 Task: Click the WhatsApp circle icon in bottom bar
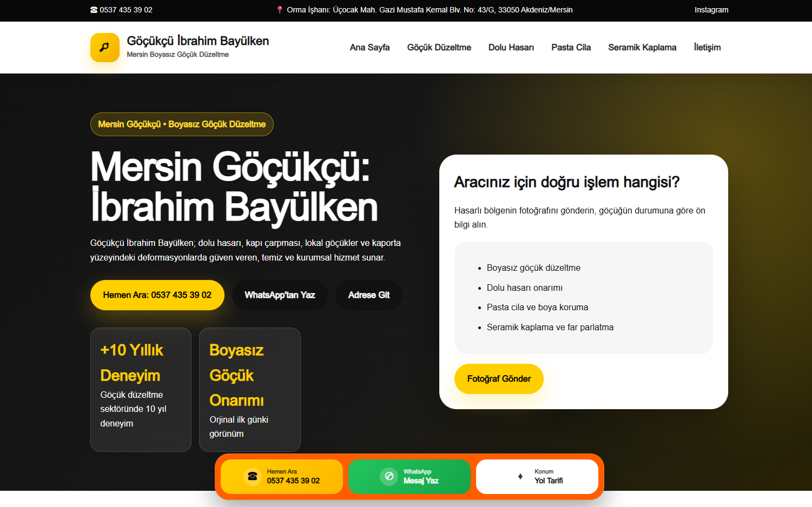point(389,476)
